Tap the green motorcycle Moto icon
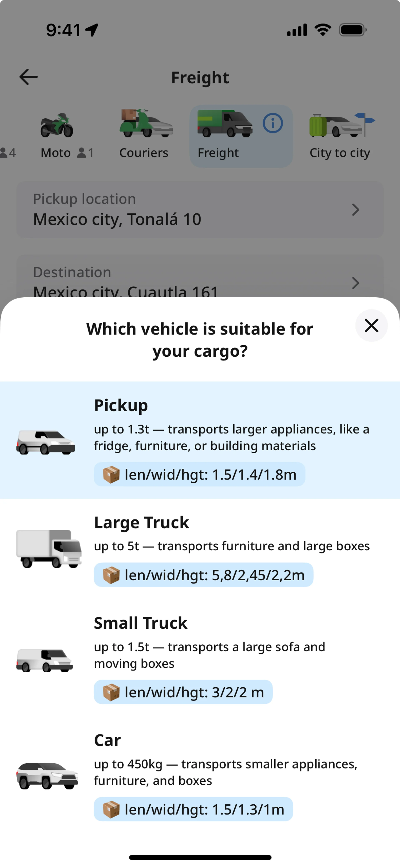400x868 pixels. [x=57, y=125]
